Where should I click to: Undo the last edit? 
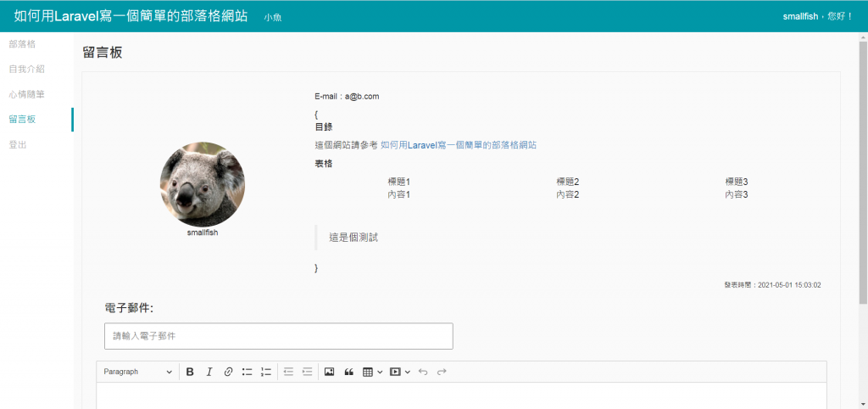[x=423, y=372]
